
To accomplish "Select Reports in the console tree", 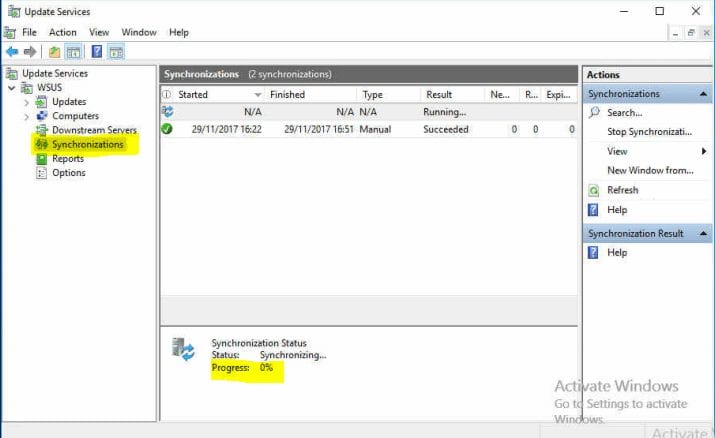I will [x=68, y=159].
